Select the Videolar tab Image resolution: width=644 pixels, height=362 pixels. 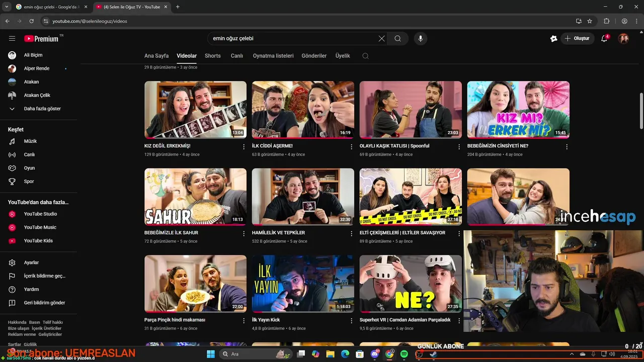(x=187, y=56)
